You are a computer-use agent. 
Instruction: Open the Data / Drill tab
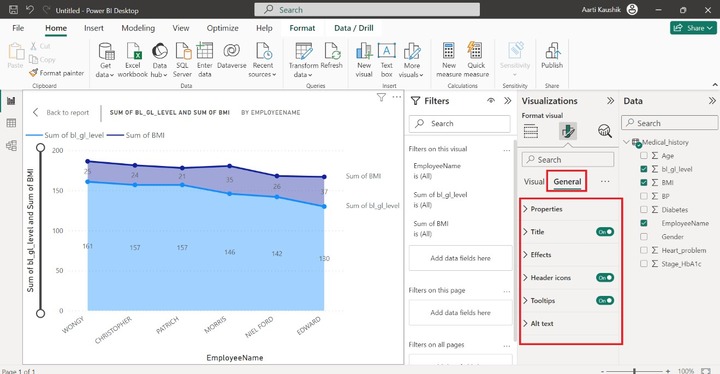pos(354,28)
